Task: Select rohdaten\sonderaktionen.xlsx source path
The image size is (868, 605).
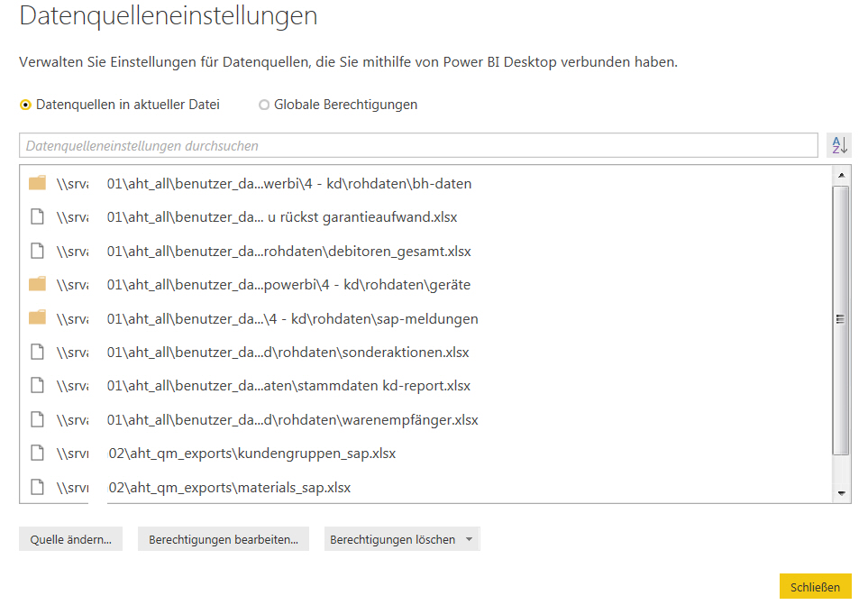Action: click(x=263, y=352)
